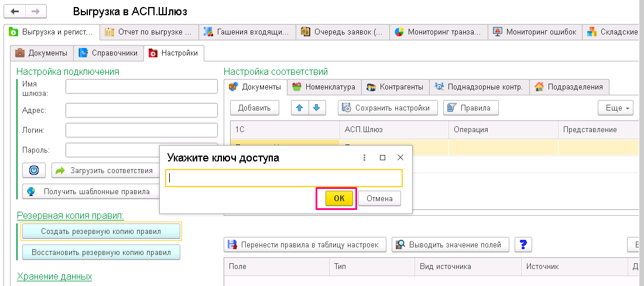Move row down with blue down arrow
The height and width of the screenshot is (286, 644).
point(316,108)
